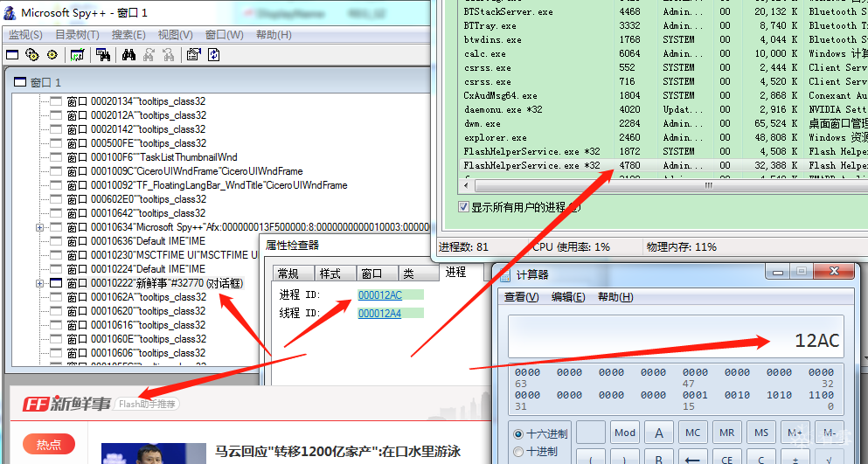Click the window icon of the TaskListThumbnailWnd row
This screenshot has height=464, width=868.
(56, 157)
